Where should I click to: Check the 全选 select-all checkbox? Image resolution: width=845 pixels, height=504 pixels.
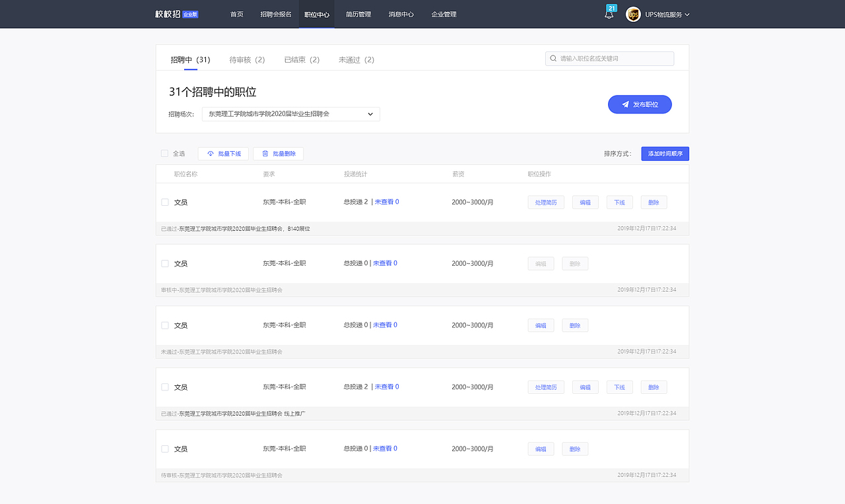[x=164, y=153]
